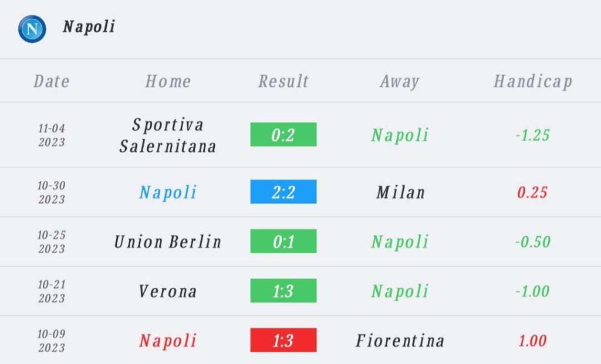Click the -1.25 handicap value
This screenshot has height=364, width=601.
coord(532,135)
